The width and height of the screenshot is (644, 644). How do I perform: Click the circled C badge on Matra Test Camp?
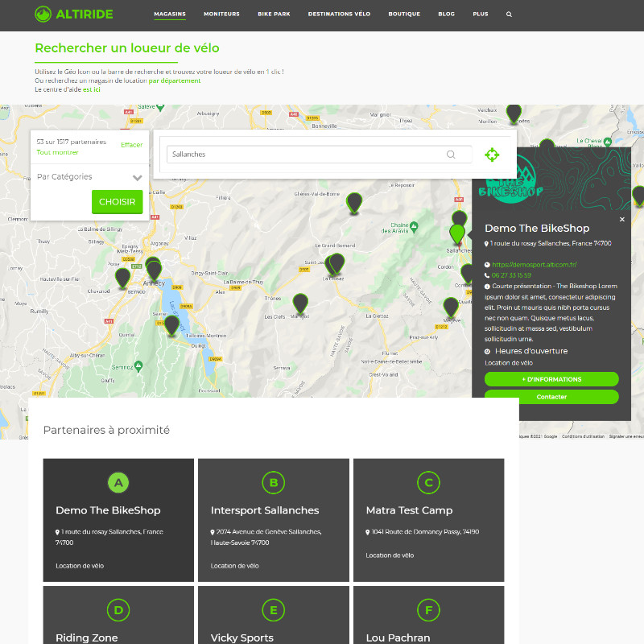coord(428,482)
